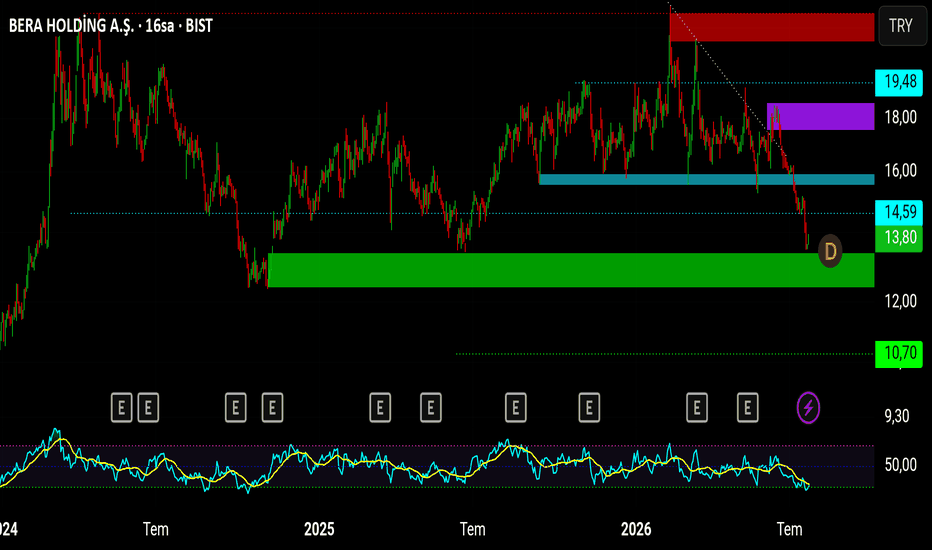The width and height of the screenshot is (932, 550).
Task: Click the 18,00 price axis value
Action: click(x=900, y=117)
